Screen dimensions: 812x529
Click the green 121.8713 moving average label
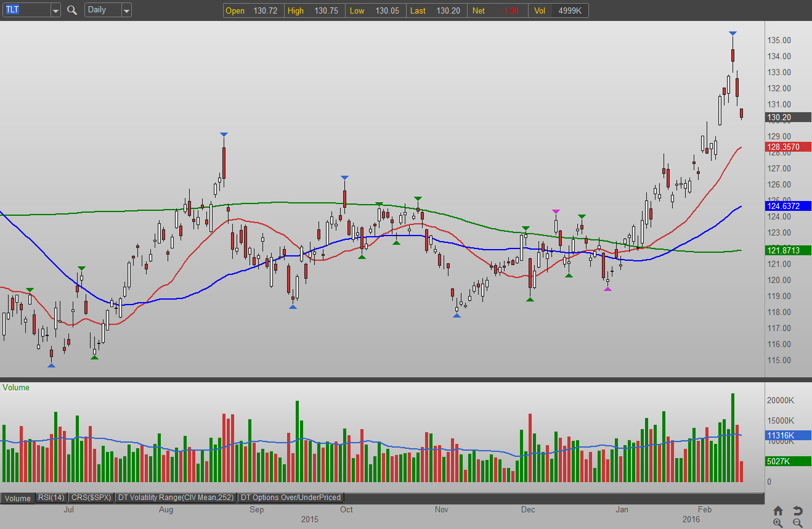coord(787,250)
